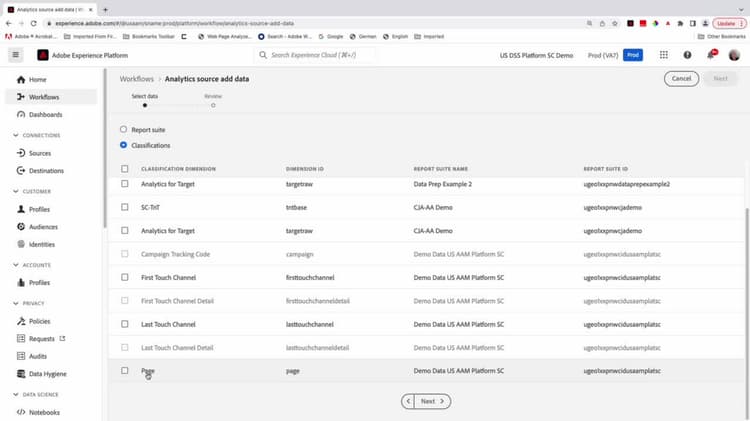Click the Cancel button

(x=681, y=78)
